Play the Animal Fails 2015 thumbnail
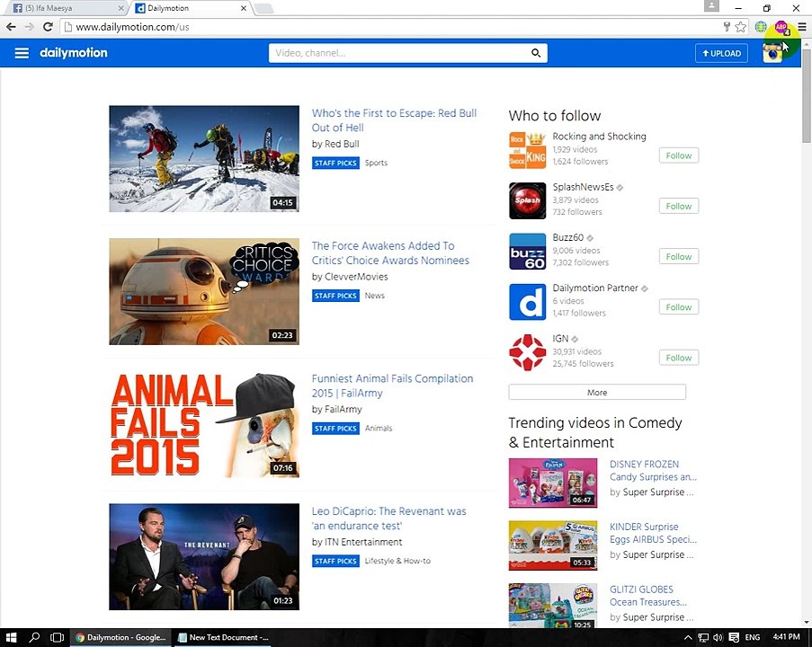The width and height of the screenshot is (812, 647). tap(204, 424)
